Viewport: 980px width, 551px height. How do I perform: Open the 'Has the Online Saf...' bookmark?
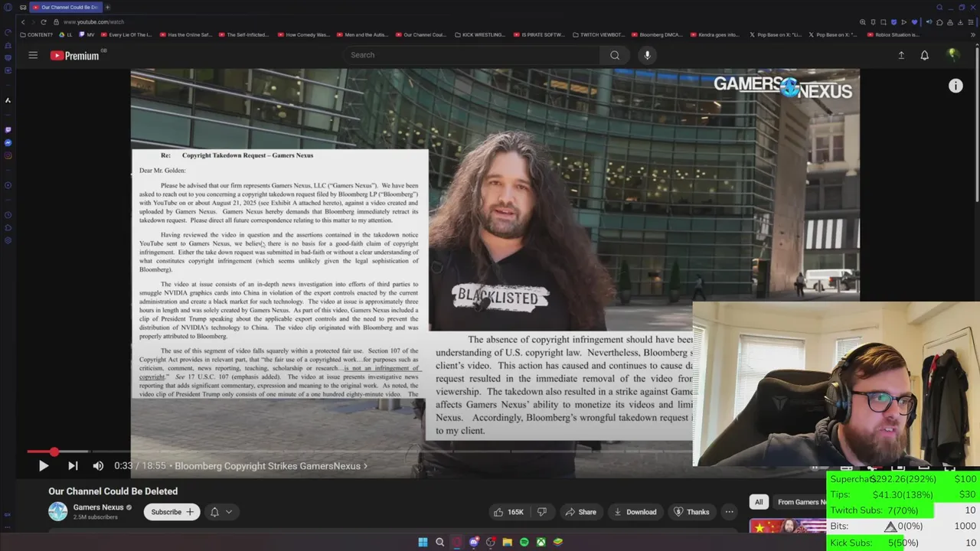(185, 34)
